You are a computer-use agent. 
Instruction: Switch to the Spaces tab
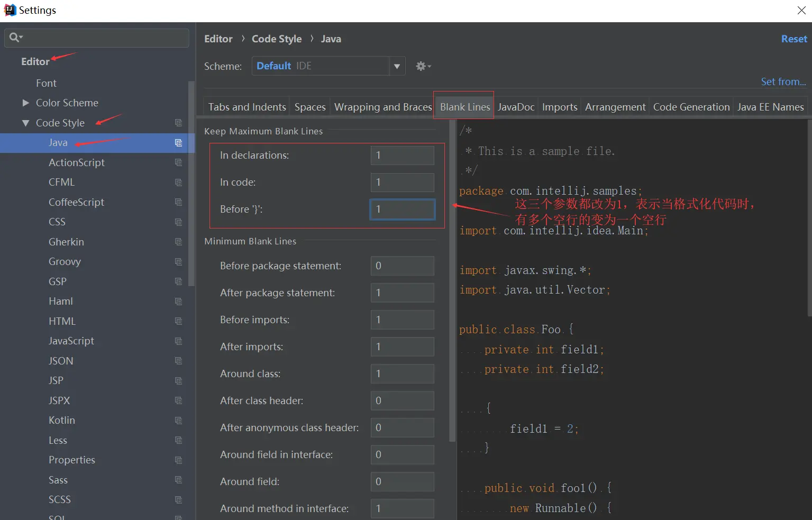310,107
